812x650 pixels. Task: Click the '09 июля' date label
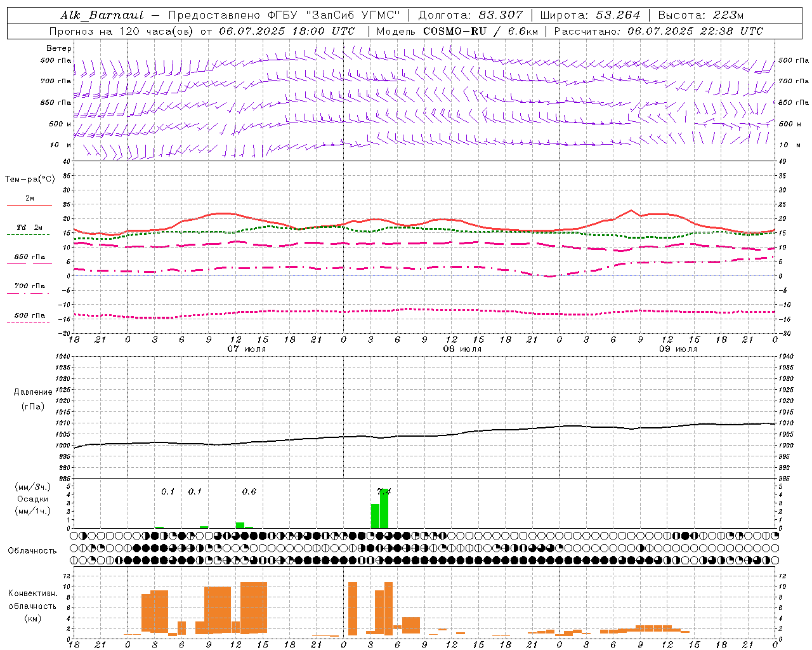point(678,349)
